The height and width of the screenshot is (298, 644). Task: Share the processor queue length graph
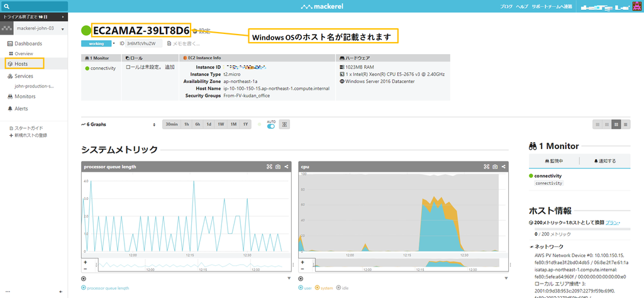click(x=286, y=167)
